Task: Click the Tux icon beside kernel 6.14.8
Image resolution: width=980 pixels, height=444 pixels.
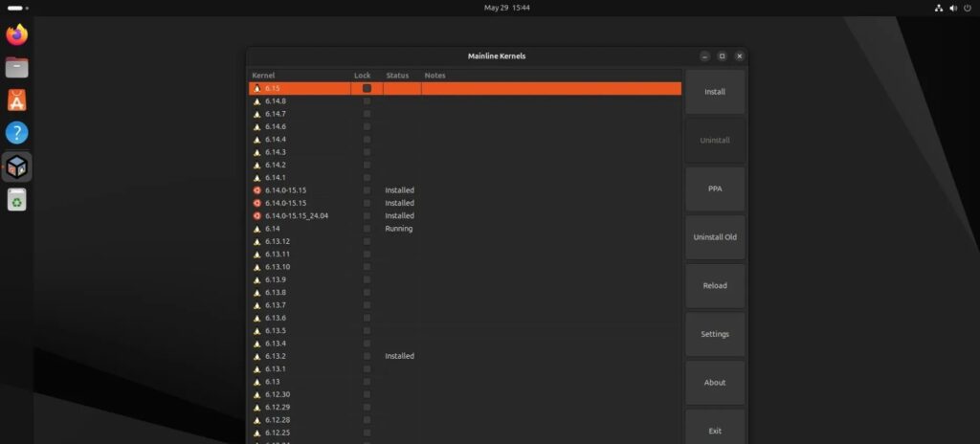Action: [x=256, y=100]
